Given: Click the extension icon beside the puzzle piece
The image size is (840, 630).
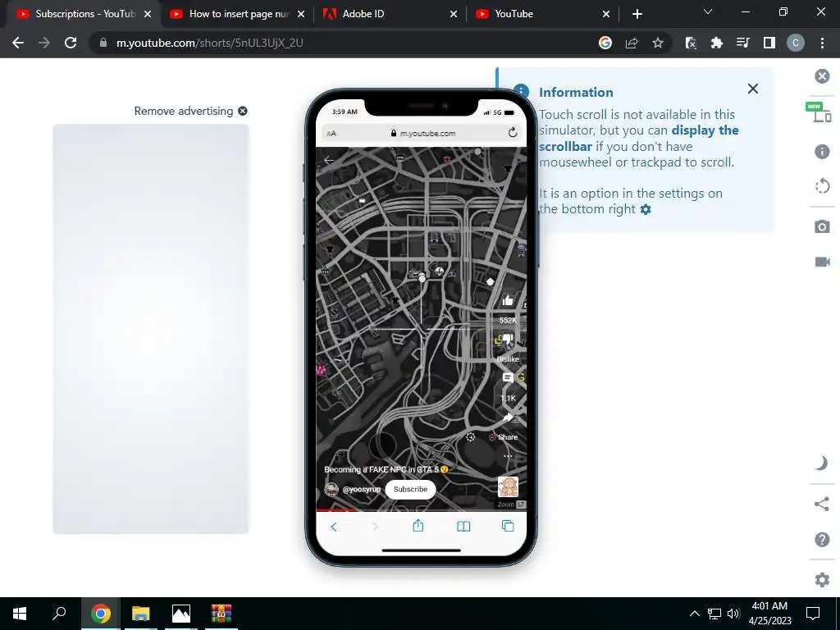Looking at the screenshot, I should (x=691, y=43).
